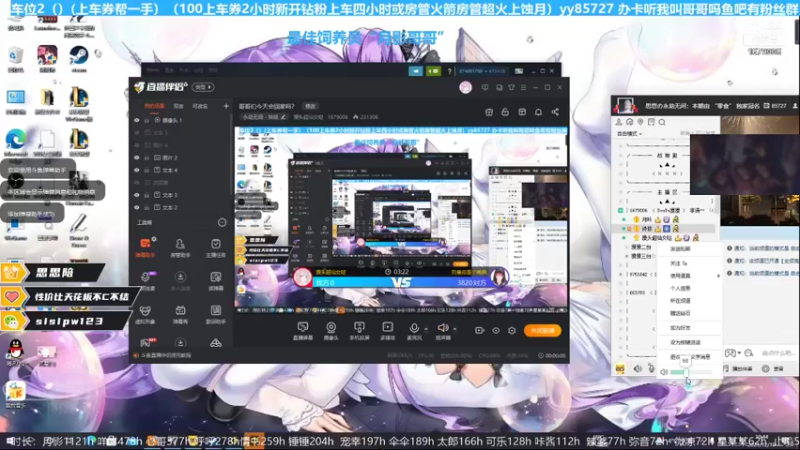The image size is (800, 450).
Task: Select 赠送钻石 in context menu
Action: [680, 313]
